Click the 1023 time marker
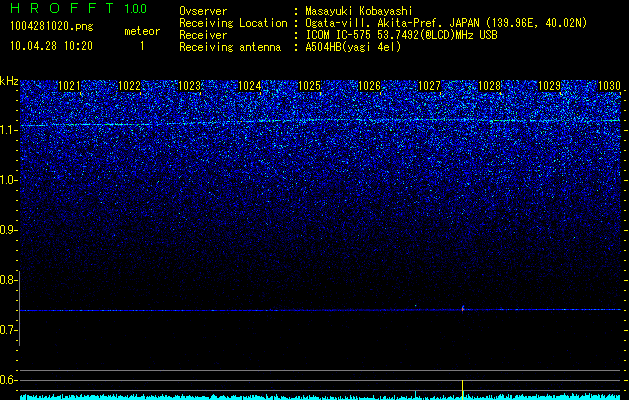The width and height of the screenshot is (629, 400). [x=189, y=86]
